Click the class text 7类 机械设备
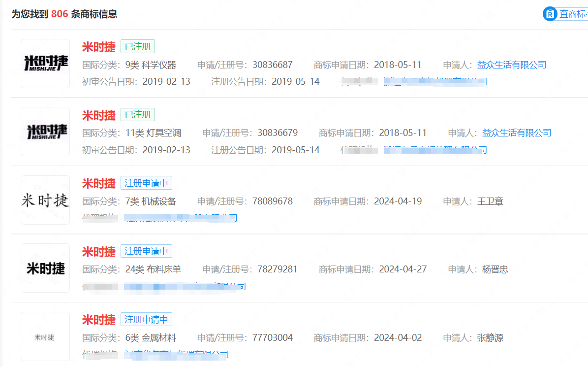 click(151, 201)
